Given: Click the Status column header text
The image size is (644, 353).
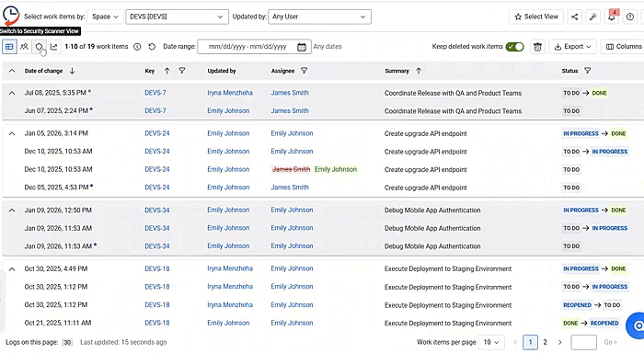Looking at the screenshot, I should pos(570,71).
